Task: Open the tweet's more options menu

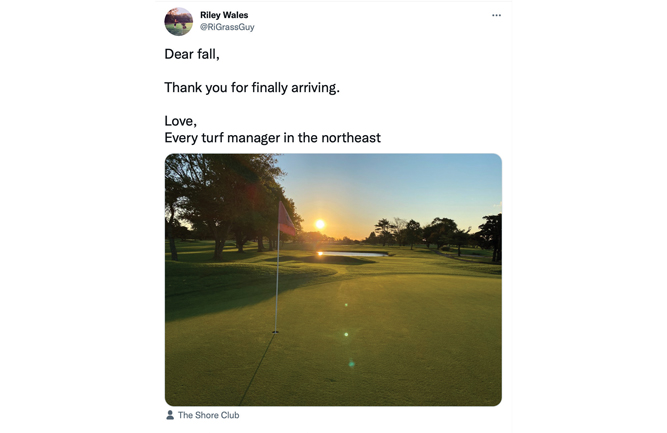Action: (496, 16)
